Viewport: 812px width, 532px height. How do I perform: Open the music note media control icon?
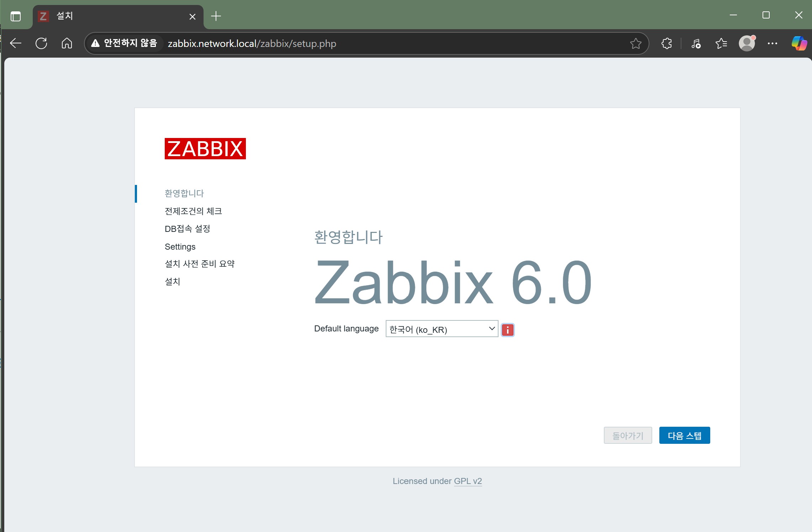point(696,43)
